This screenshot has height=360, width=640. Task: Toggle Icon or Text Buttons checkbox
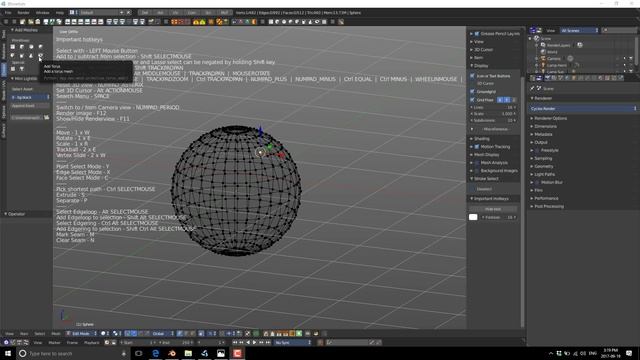tap(473, 76)
